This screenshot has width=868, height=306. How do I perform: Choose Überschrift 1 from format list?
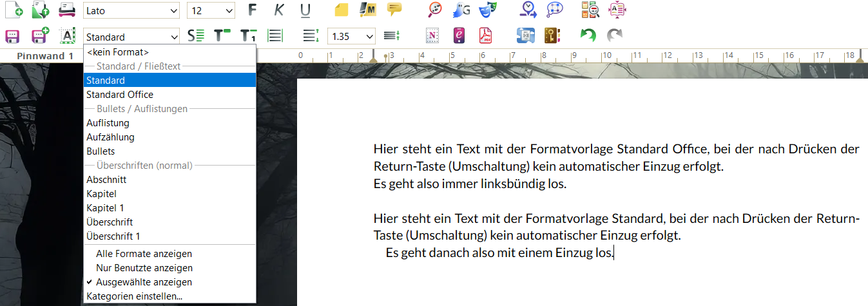[x=113, y=236]
